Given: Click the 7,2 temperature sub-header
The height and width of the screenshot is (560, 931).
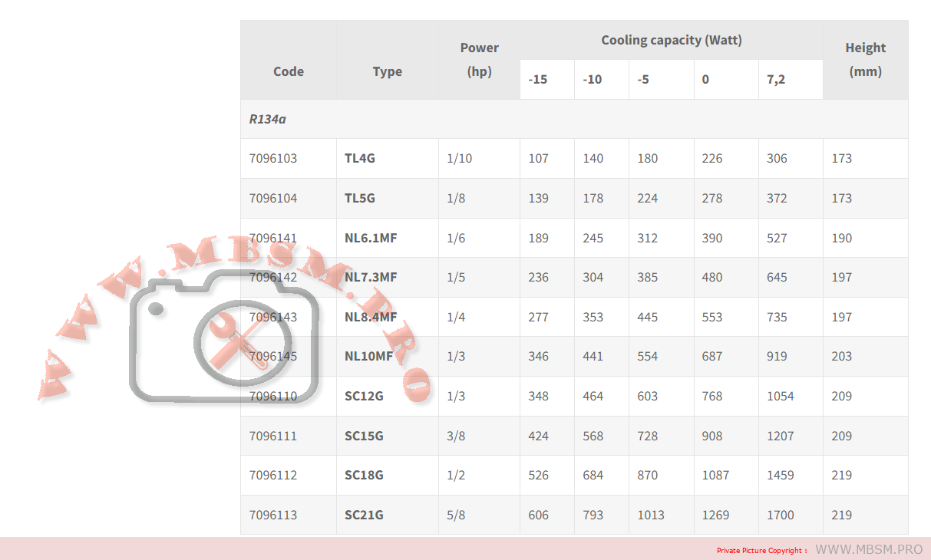Looking at the screenshot, I should pyautogui.click(x=776, y=79).
